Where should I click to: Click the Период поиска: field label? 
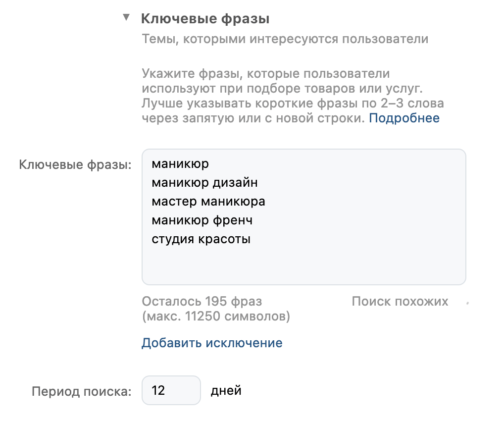82,391
